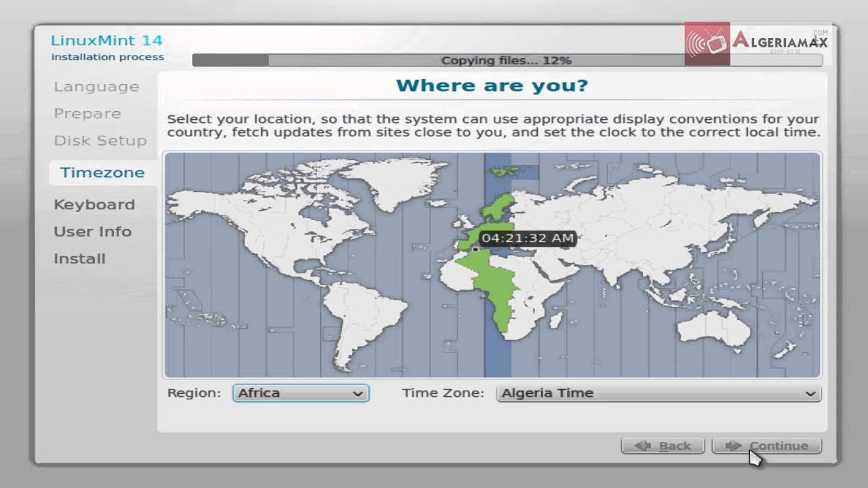Click the back arrow icon on Back
Viewport: 868px width, 488px height.
pos(643,445)
